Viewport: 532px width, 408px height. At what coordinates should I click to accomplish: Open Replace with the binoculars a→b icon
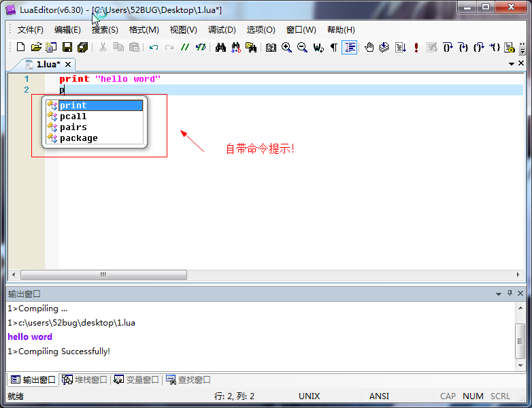236,47
